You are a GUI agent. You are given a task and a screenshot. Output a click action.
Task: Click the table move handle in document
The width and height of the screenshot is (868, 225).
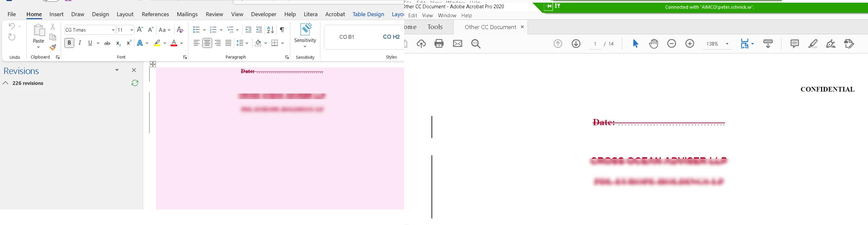point(153,64)
